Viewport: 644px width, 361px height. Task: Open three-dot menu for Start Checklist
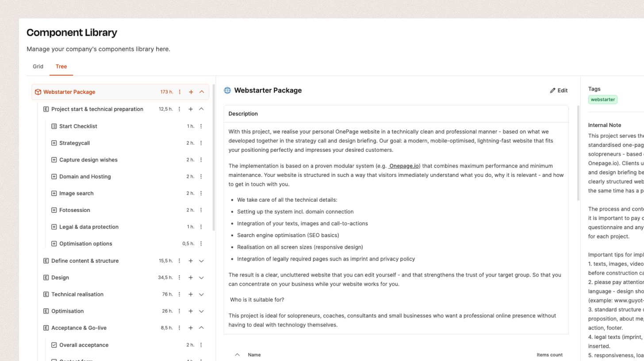pyautogui.click(x=201, y=126)
